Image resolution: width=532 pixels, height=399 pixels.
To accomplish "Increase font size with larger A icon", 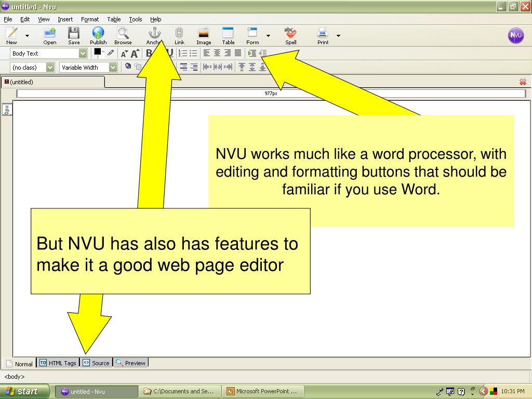I will click(x=135, y=54).
